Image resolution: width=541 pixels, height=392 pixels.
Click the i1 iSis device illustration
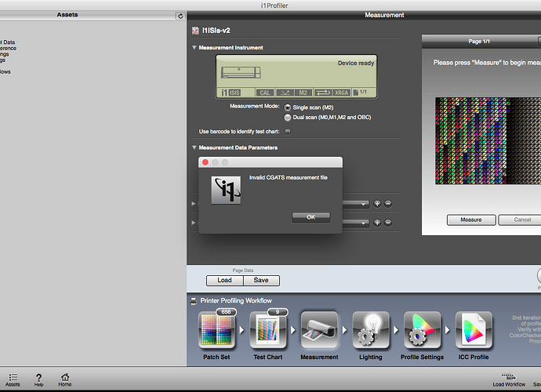tap(241, 72)
